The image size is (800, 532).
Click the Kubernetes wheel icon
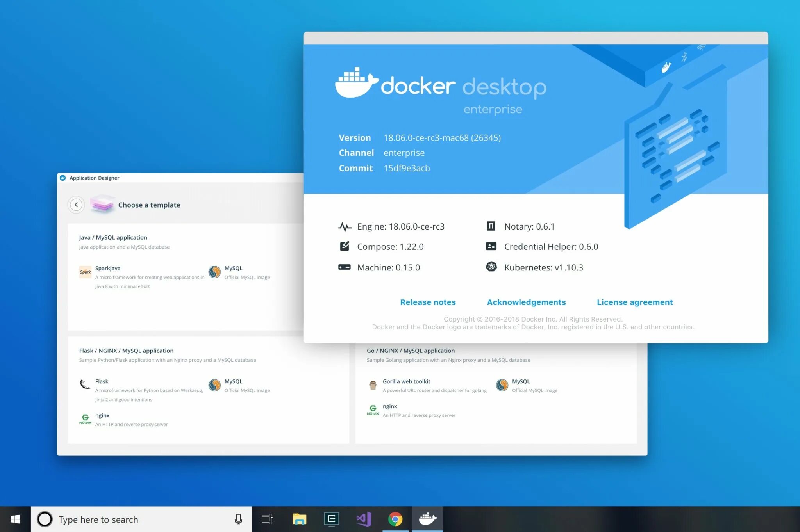(x=491, y=267)
